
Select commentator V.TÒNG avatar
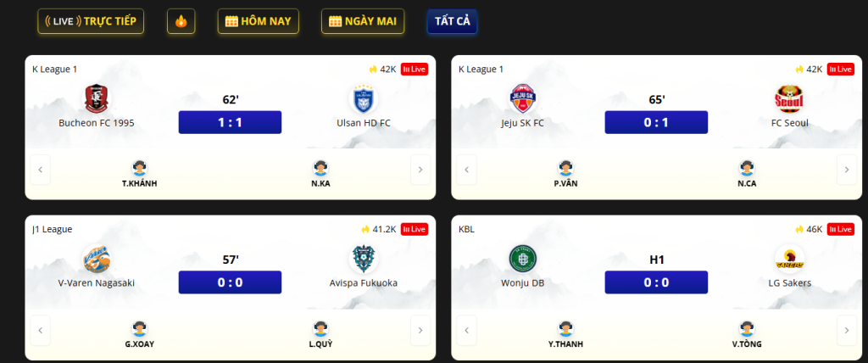(746, 328)
